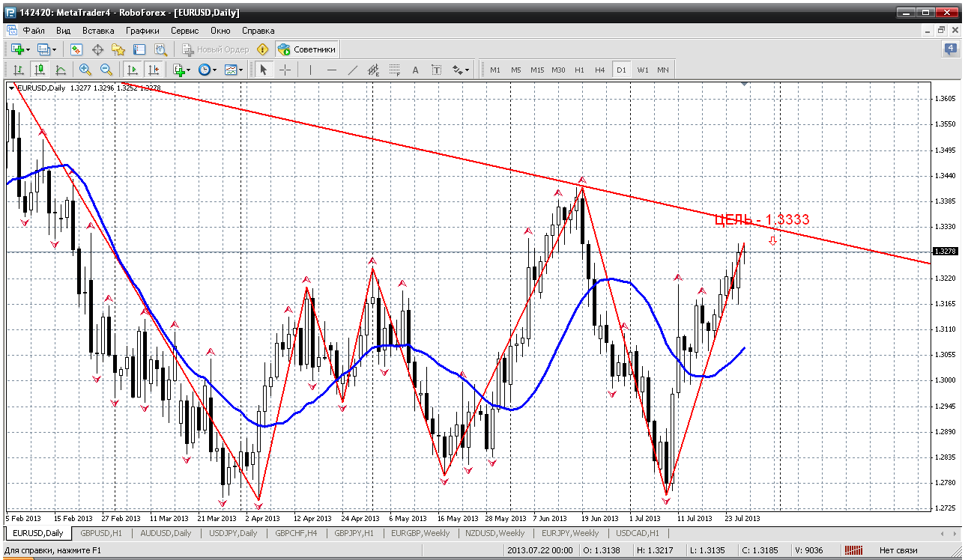Open the Графики menu
This screenshot has height=560, width=965.
click(142, 31)
